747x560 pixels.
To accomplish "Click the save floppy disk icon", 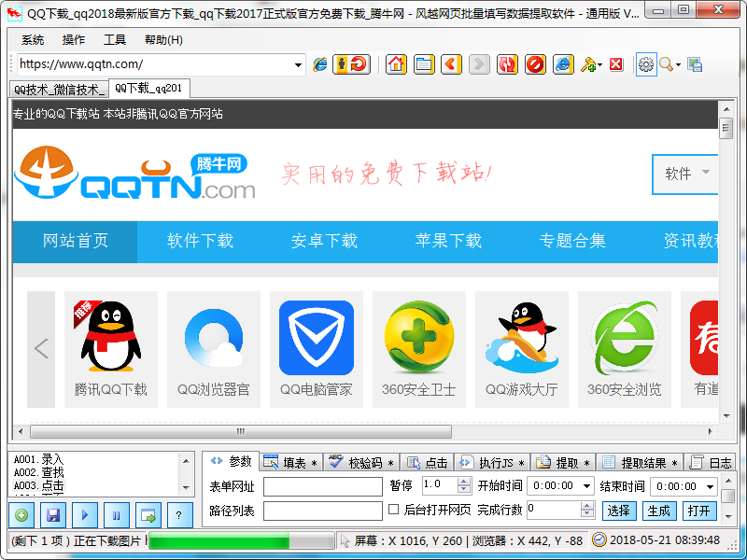I will (53, 514).
